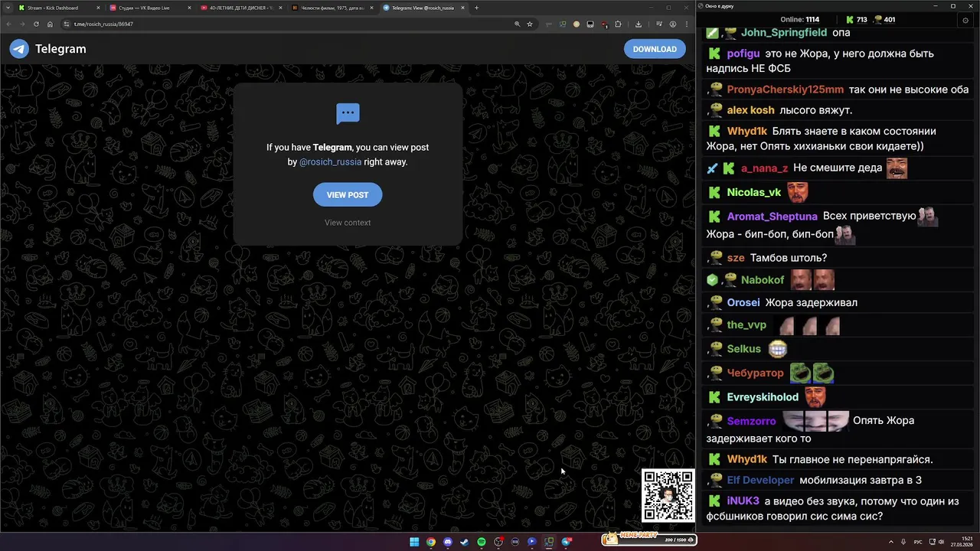The width and height of the screenshot is (980, 551).
Task: Click username Orosei in chat
Action: pos(743,302)
